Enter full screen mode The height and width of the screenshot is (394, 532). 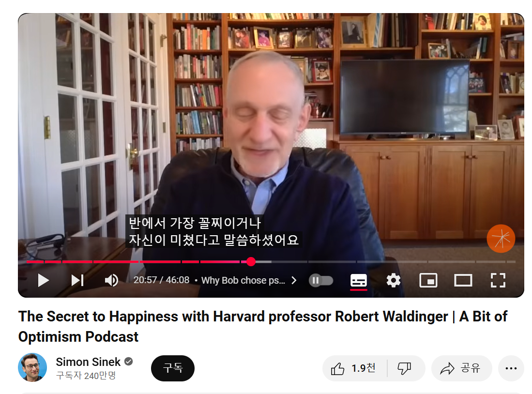pos(498,280)
